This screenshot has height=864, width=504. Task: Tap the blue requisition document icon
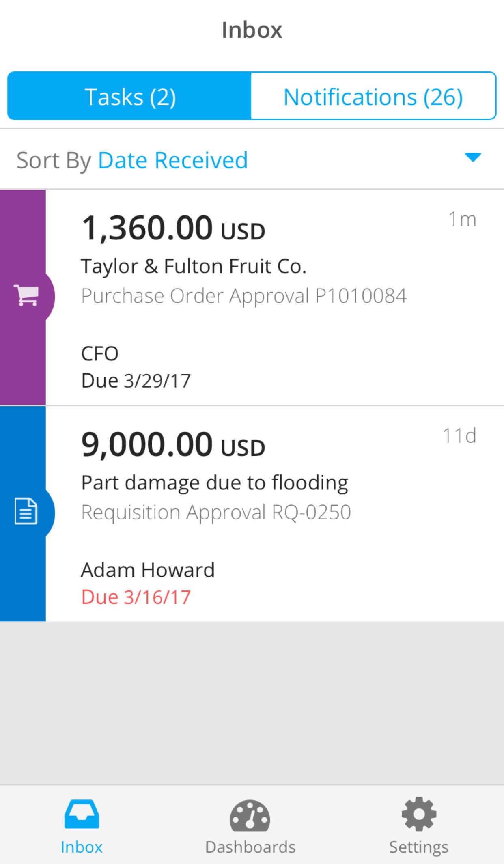point(26,511)
